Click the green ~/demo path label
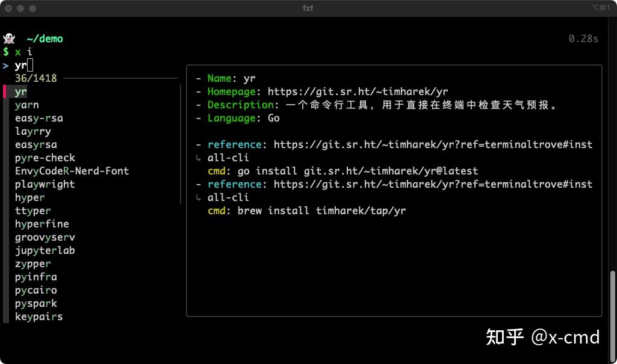Screen dimensions: 617x364 (45, 38)
